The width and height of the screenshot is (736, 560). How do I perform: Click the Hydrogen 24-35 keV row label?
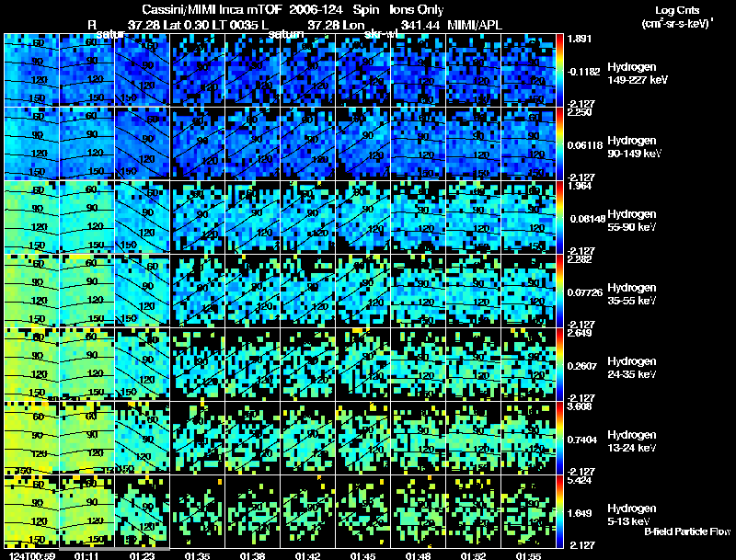pos(632,368)
